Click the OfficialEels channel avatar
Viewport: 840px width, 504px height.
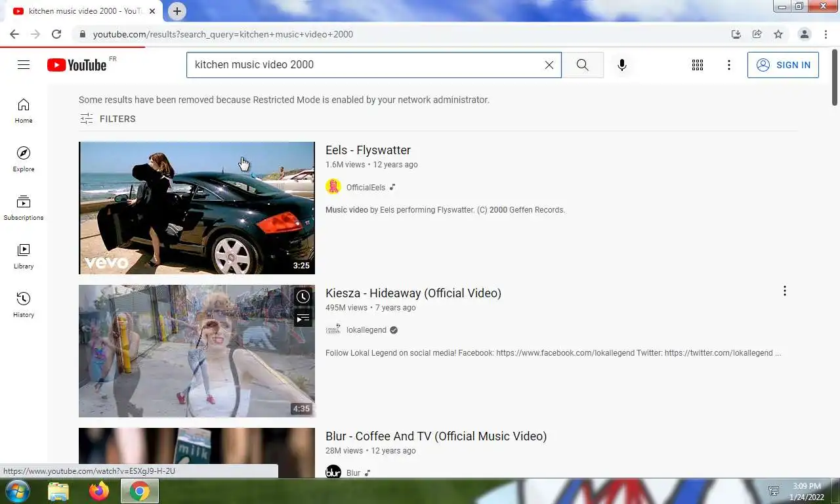333,187
